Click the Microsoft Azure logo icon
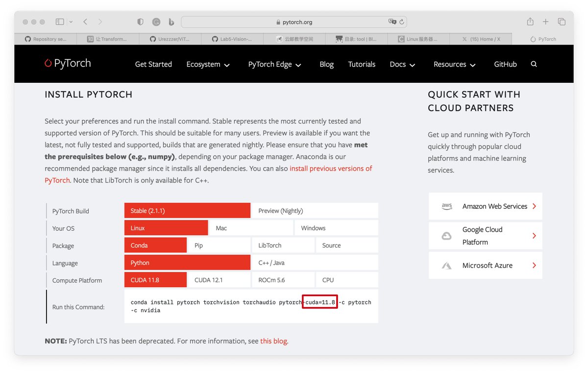The width and height of the screenshot is (588, 373). (x=446, y=266)
